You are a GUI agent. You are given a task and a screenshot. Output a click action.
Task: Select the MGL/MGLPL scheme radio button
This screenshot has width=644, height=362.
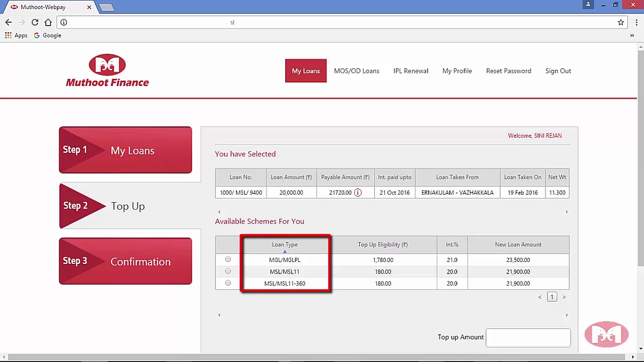click(x=228, y=259)
